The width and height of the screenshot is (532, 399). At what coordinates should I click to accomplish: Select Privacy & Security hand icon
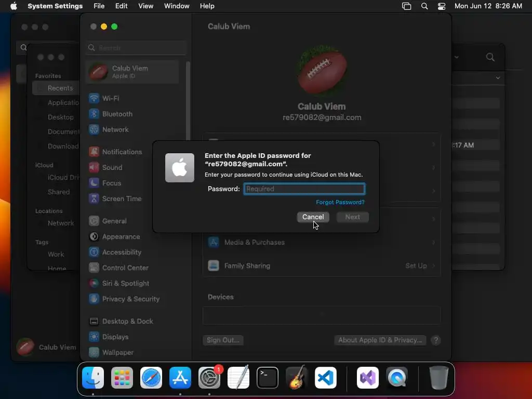(94, 299)
